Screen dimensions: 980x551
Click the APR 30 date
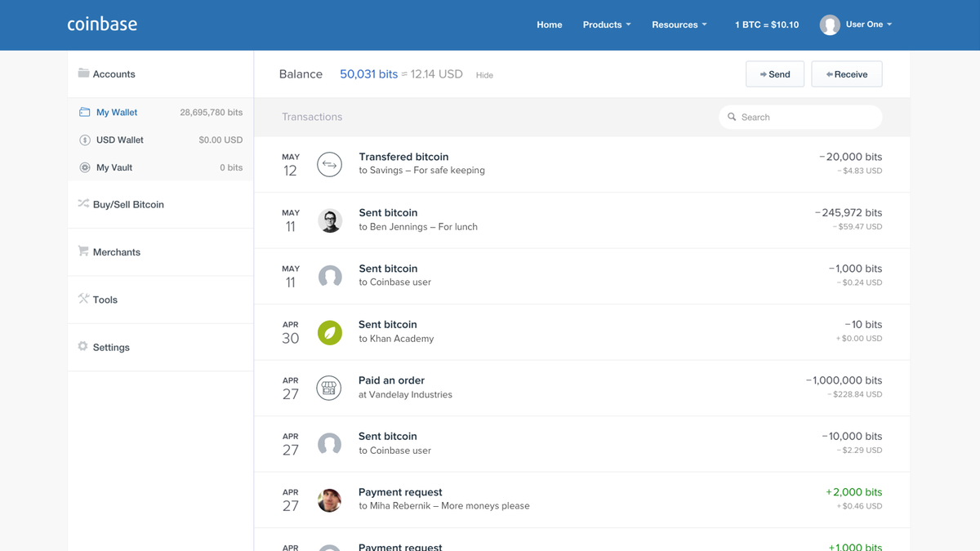(291, 332)
